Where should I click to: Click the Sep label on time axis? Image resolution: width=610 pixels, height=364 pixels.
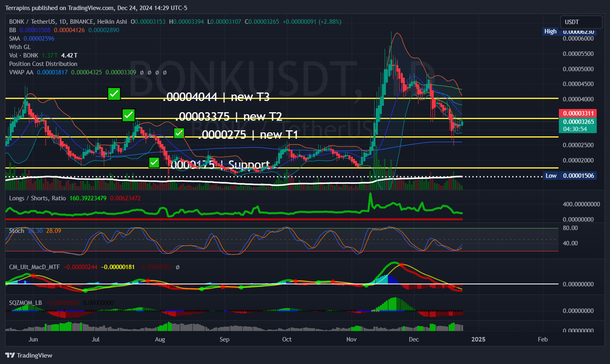pos(225,339)
